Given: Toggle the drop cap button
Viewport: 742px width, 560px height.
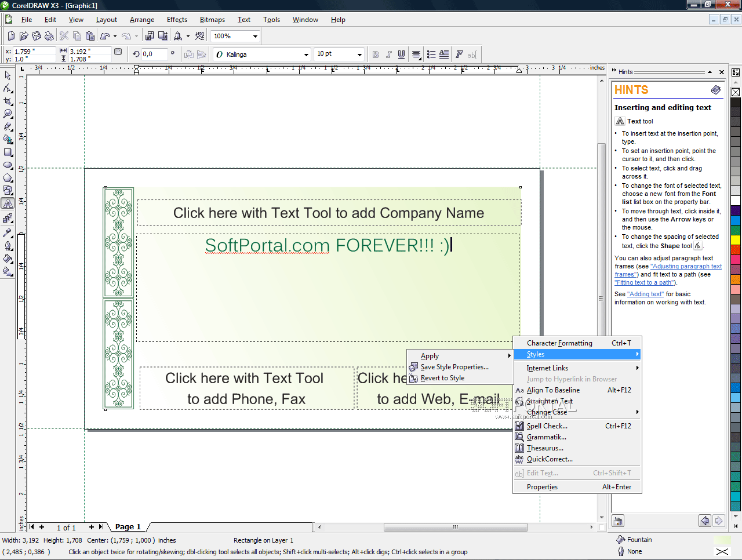Looking at the screenshot, I should coord(444,54).
